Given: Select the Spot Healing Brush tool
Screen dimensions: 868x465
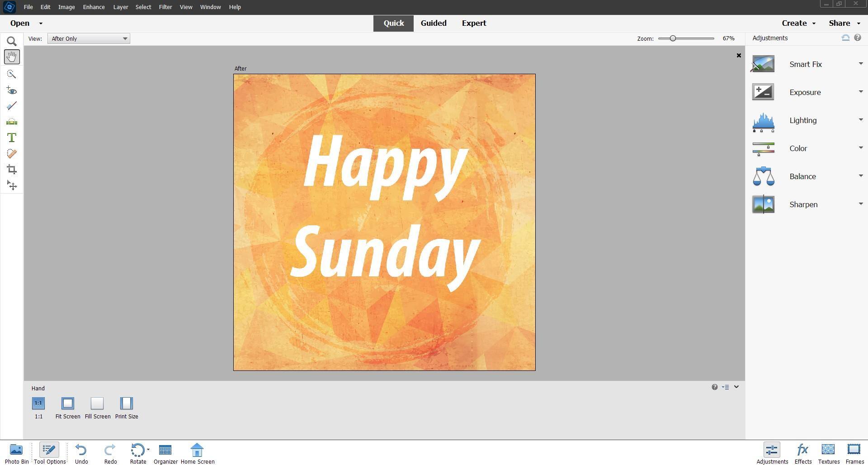Looking at the screenshot, I should [12, 154].
